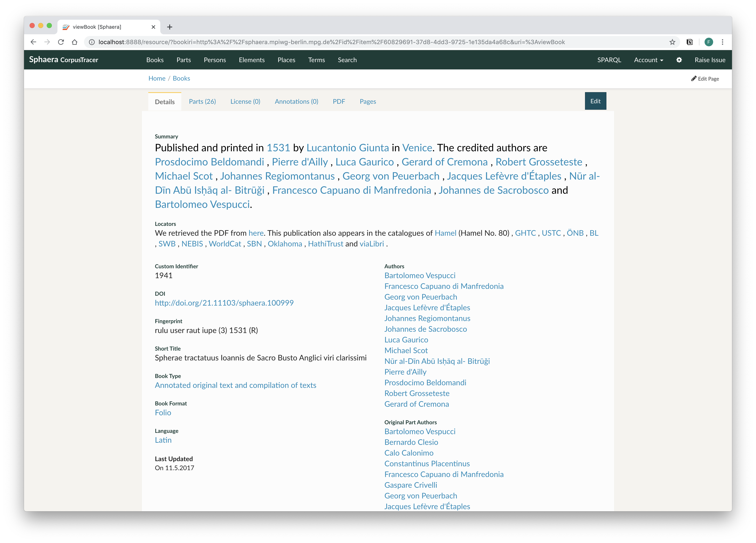Click Lucantonio Giunta publisher link
This screenshot has height=543, width=756.
pos(348,148)
